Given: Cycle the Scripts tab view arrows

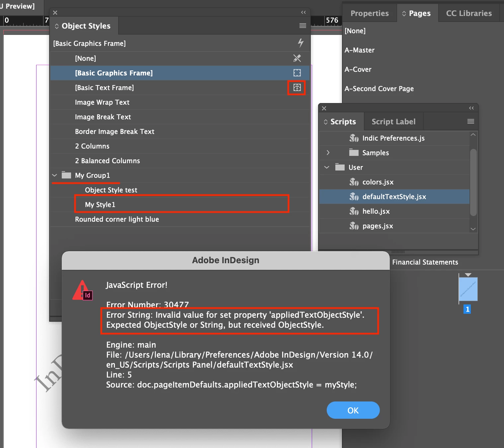Looking at the screenshot, I should coord(326,122).
